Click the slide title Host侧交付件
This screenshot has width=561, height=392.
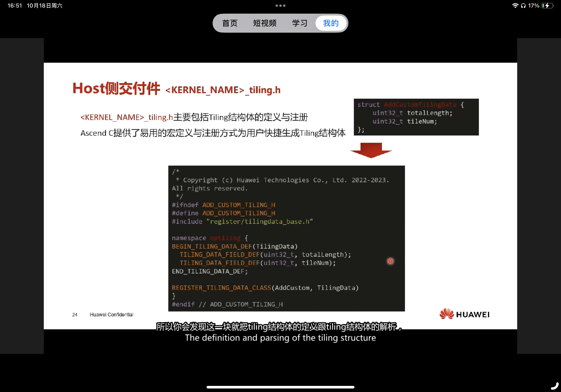click(117, 88)
